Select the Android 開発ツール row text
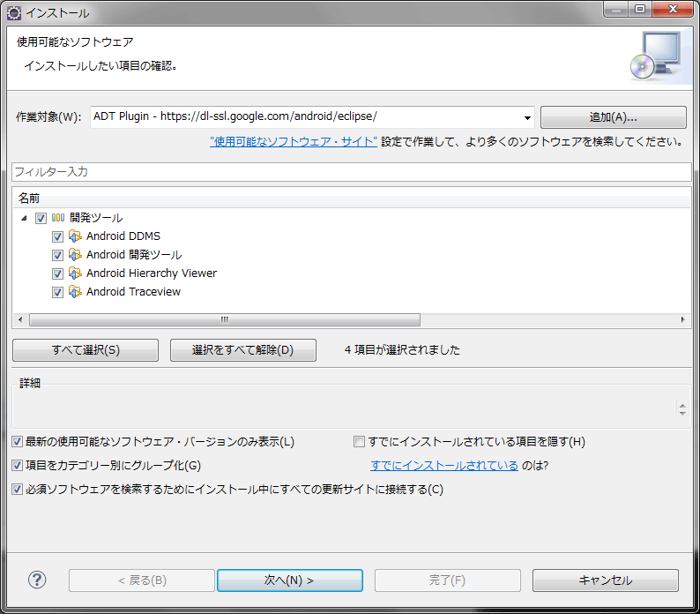Viewport: 700px width, 614px height. (x=134, y=255)
